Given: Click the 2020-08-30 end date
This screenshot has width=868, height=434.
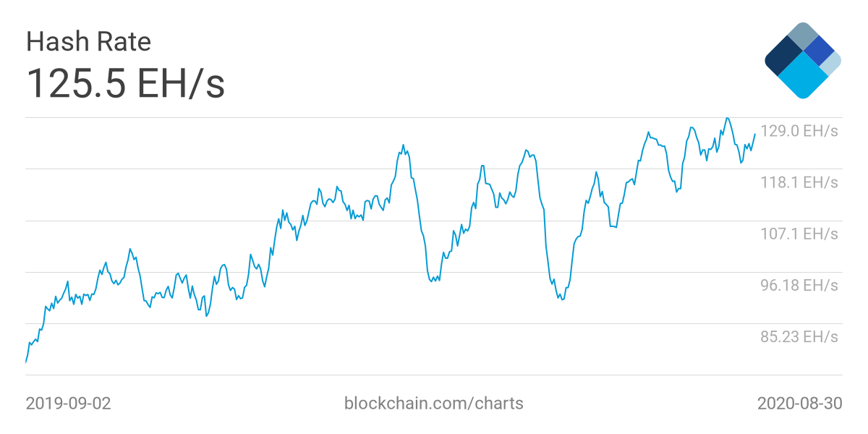Looking at the screenshot, I should (x=799, y=403).
